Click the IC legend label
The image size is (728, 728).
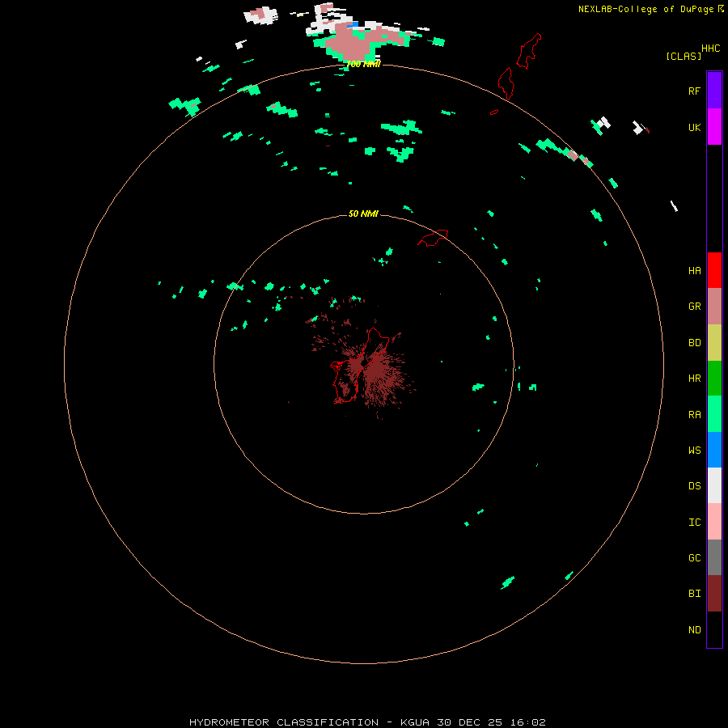(694, 523)
